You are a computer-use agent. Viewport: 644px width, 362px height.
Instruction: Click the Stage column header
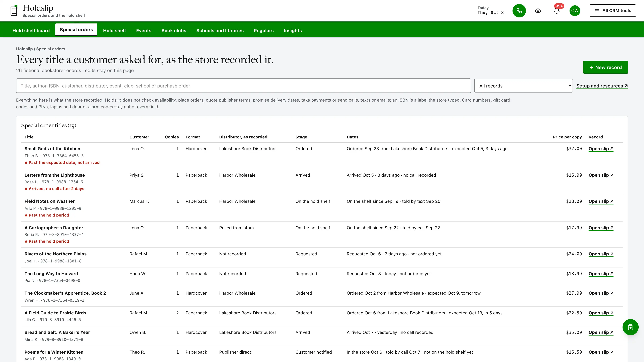(301, 137)
